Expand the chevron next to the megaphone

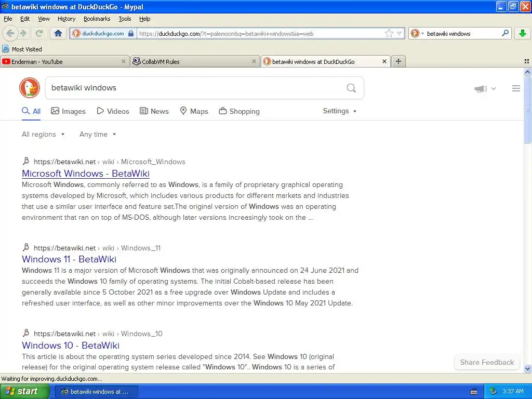(x=494, y=89)
